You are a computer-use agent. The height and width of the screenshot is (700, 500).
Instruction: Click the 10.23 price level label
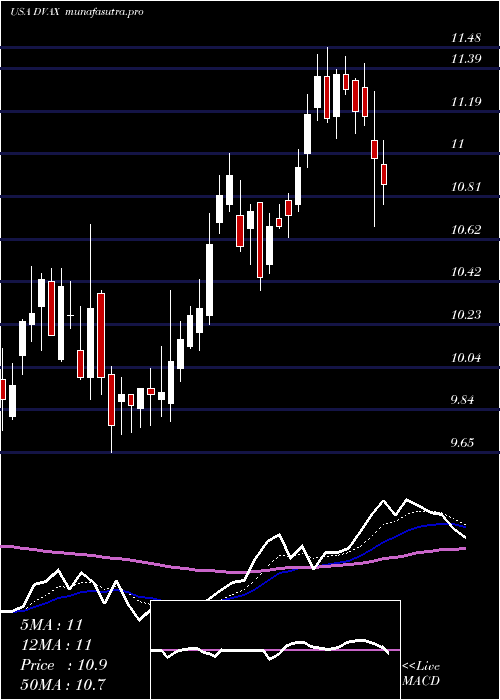466,315
